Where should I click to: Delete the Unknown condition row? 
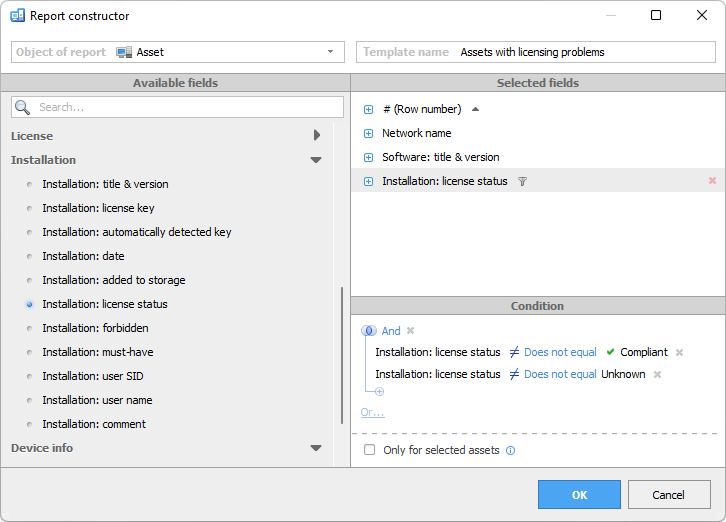(657, 374)
